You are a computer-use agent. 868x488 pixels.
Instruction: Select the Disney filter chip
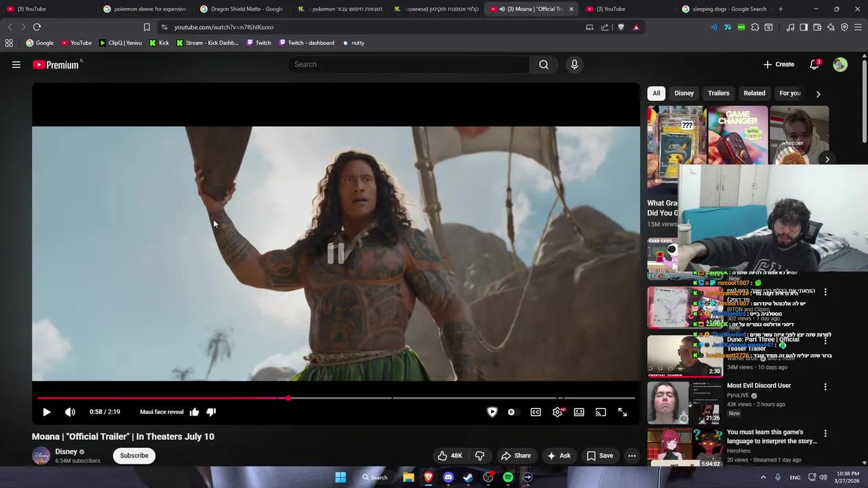coord(684,94)
